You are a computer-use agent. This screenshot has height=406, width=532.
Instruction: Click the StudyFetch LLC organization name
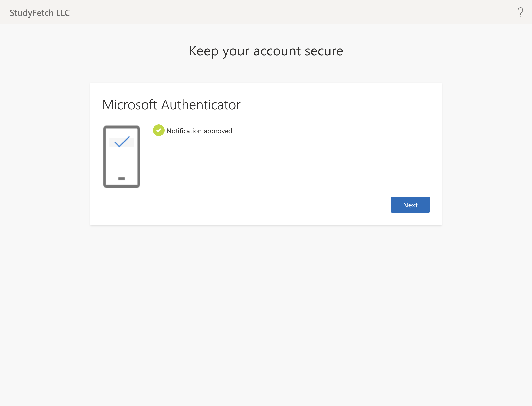point(40,13)
